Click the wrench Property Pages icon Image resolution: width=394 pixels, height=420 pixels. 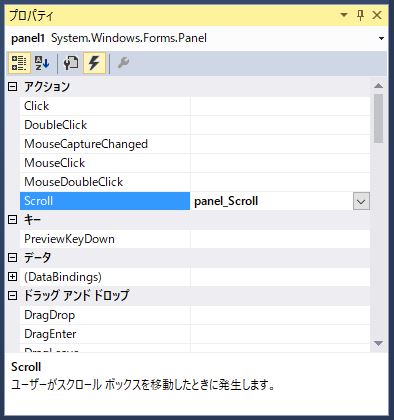coord(123,63)
